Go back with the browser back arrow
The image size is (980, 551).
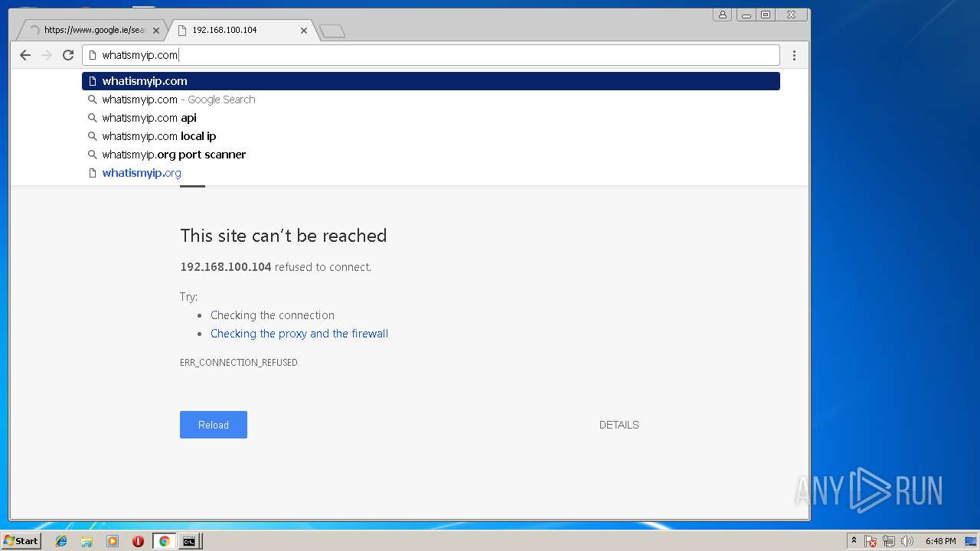point(25,55)
